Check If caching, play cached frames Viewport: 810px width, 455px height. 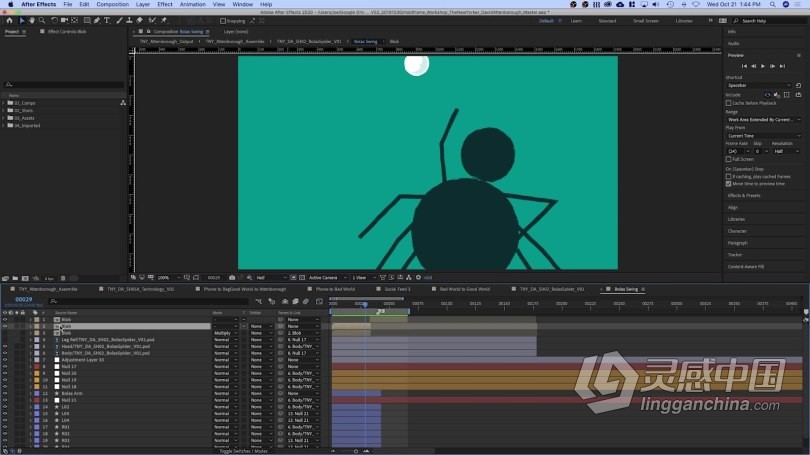pyautogui.click(x=728, y=177)
